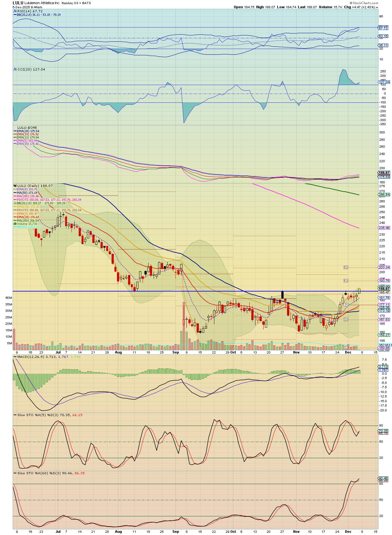Click the CCI(20) indicator icon
392x535 pixels.
click(x=15, y=70)
